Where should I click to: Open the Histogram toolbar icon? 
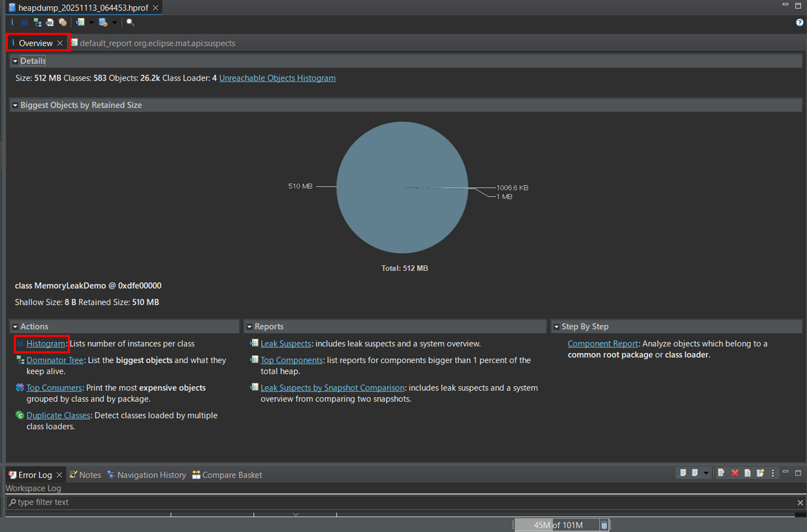(24, 22)
